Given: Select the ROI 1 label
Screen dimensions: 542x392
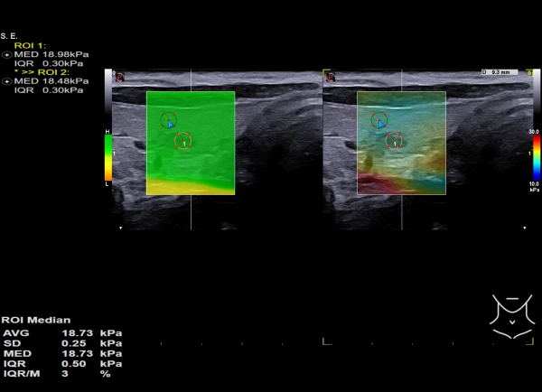Looking at the screenshot, I should 28,44.
